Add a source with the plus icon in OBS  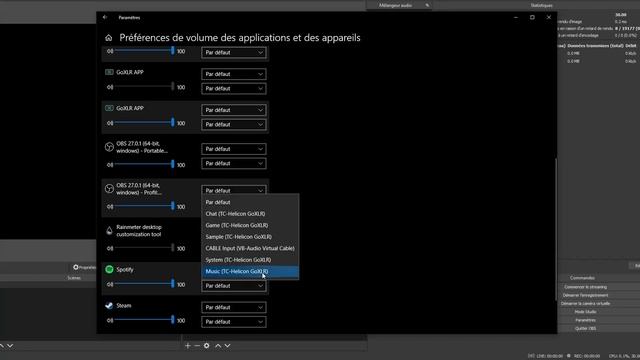point(188,346)
